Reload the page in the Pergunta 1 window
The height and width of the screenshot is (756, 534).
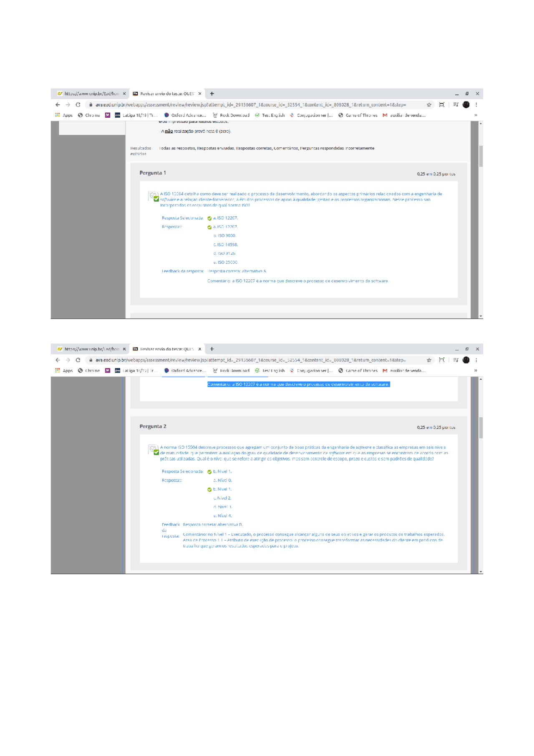point(78,105)
